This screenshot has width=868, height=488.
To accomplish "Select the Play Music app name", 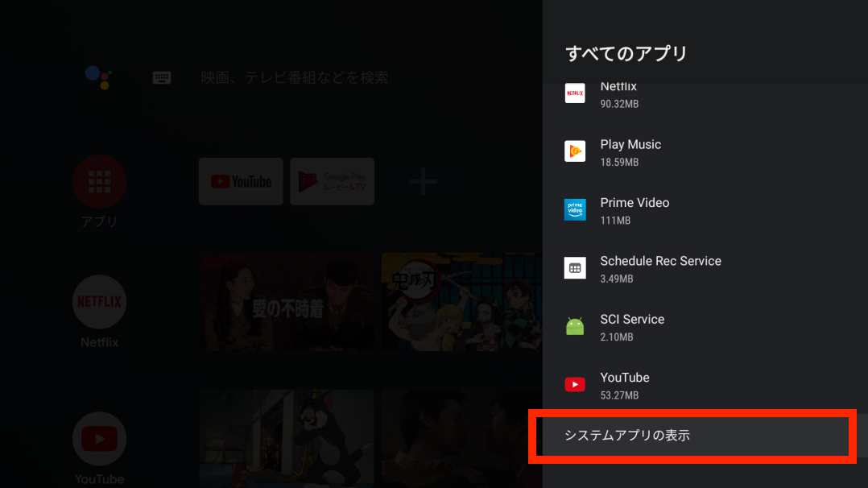I will pyautogui.click(x=630, y=145).
